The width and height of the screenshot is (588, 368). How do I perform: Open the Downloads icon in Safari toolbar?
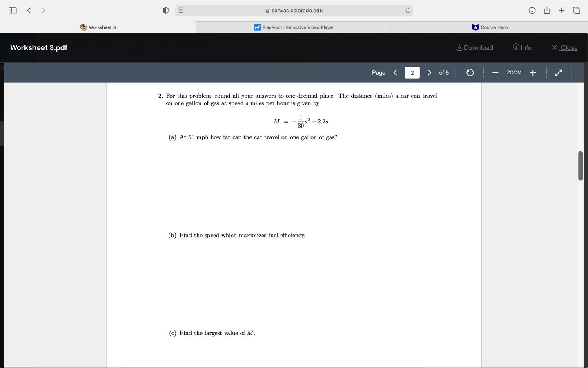(x=532, y=11)
